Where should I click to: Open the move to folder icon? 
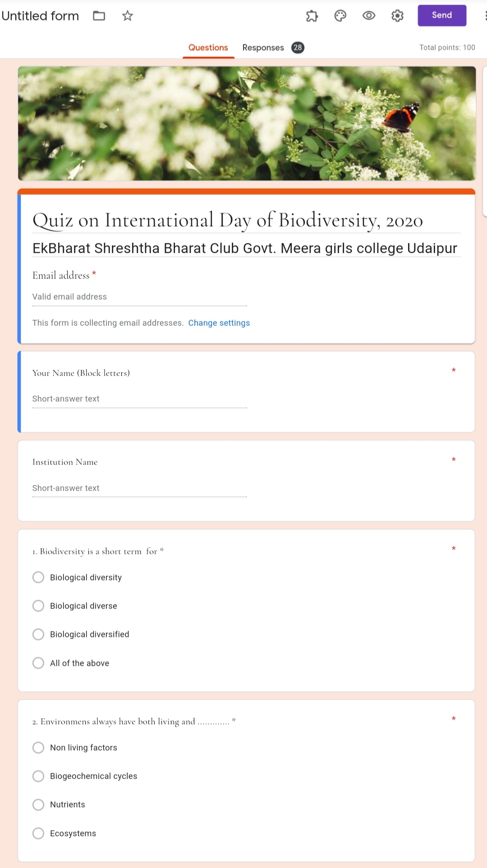(99, 16)
